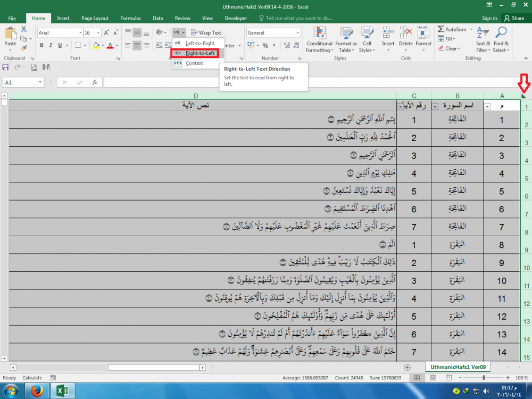
Task: Click Firefox icon in taskbar
Action: coord(37,391)
